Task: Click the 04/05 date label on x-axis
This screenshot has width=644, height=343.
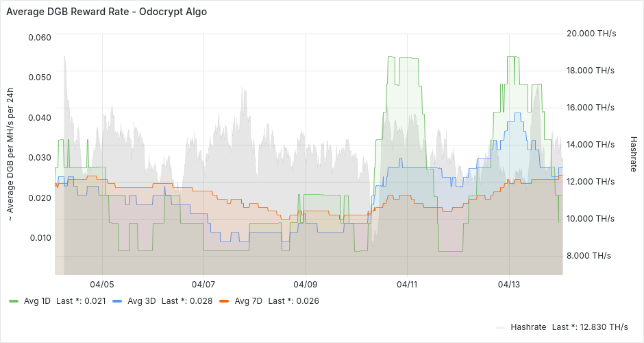Action: (x=101, y=284)
